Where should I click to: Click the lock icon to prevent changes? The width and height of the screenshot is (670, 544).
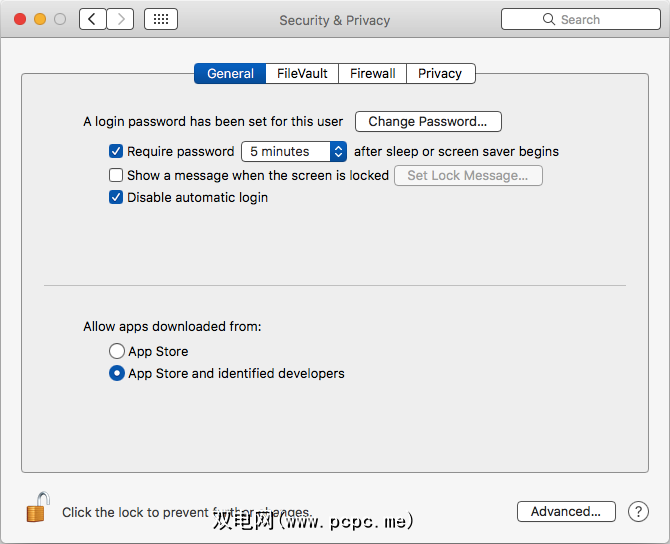click(37, 508)
